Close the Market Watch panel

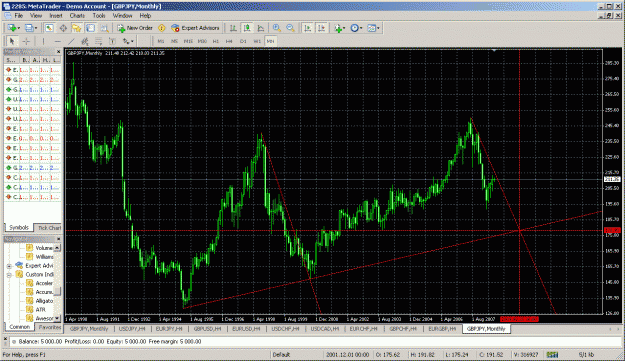pos(59,52)
